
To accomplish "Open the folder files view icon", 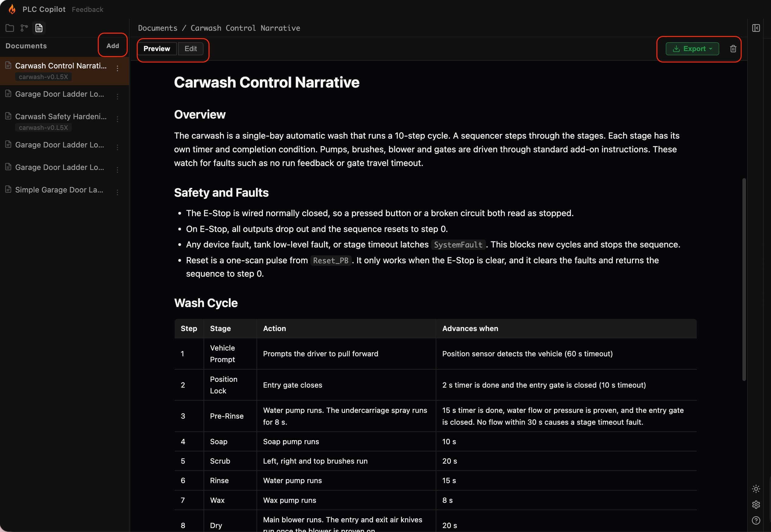I will [10, 28].
